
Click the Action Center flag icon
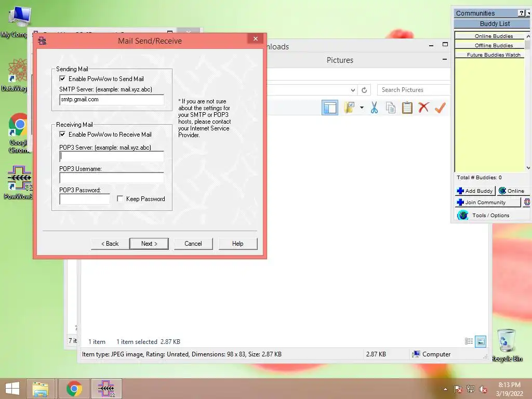pos(458,389)
